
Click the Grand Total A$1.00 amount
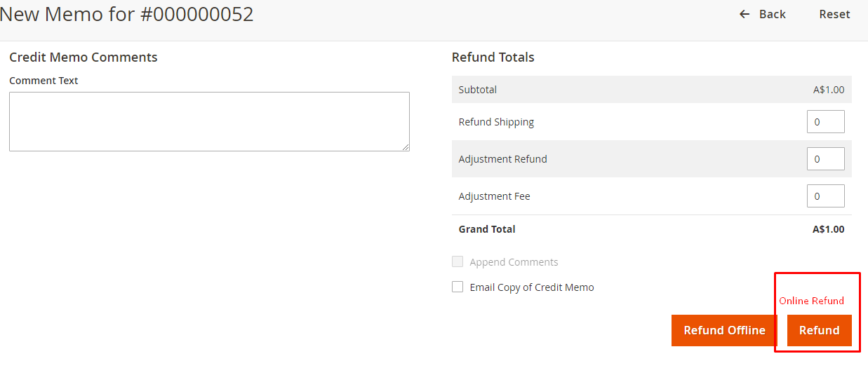[x=828, y=229]
